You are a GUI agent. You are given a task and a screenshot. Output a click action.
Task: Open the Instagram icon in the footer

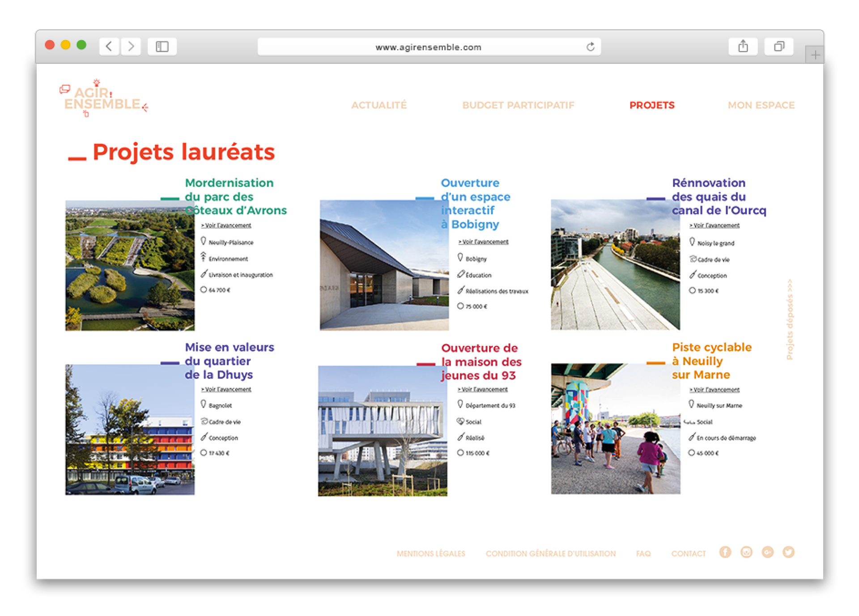coord(746,552)
